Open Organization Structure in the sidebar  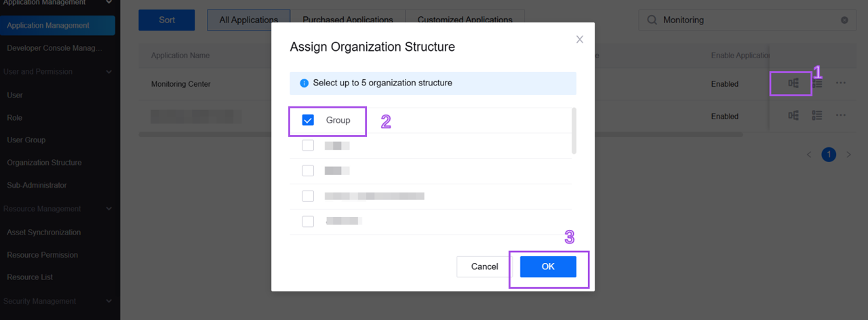click(44, 163)
